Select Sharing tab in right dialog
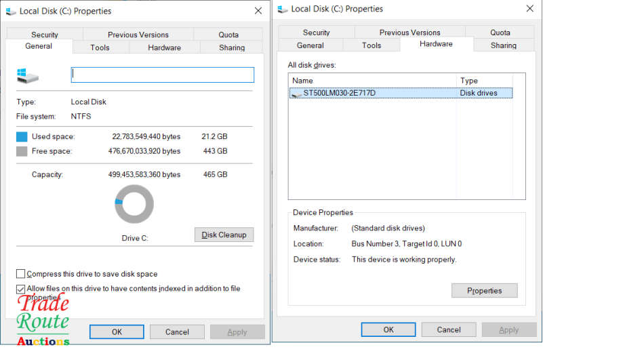 504,45
